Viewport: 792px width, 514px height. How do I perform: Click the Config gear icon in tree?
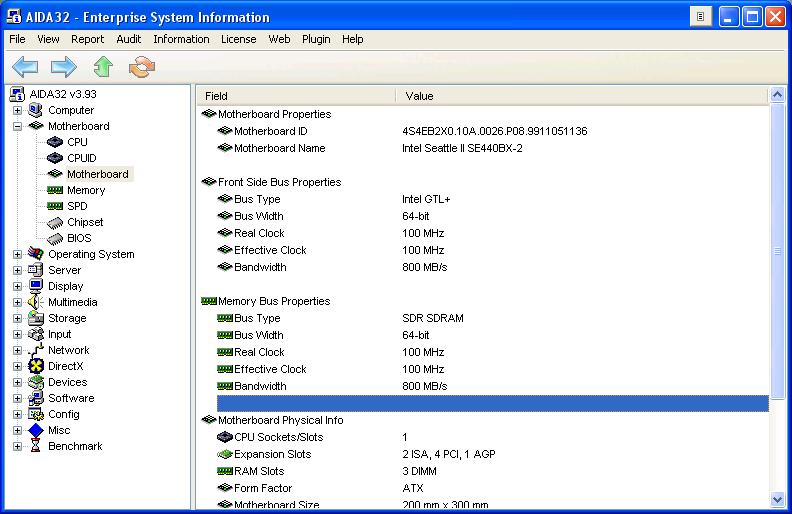[35, 414]
